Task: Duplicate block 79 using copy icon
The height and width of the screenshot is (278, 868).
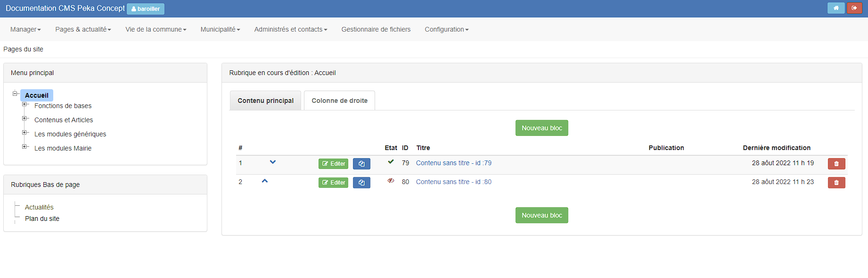Action: coord(361,164)
